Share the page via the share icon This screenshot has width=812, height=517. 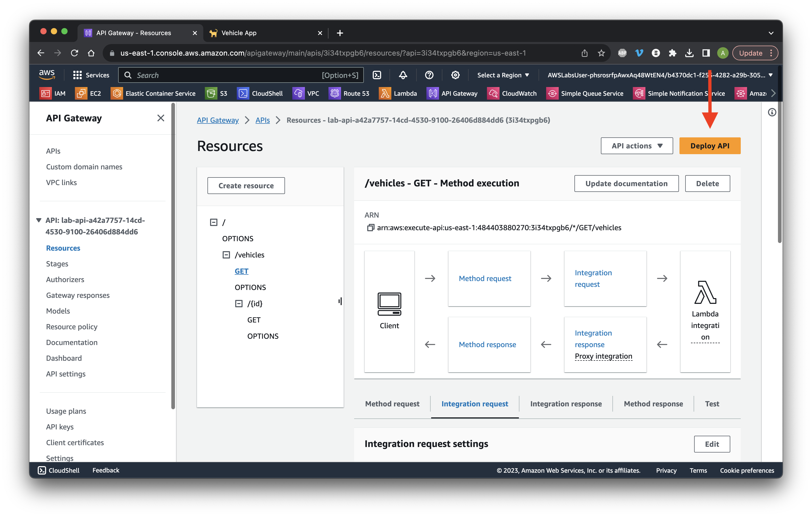click(x=584, y=53)
